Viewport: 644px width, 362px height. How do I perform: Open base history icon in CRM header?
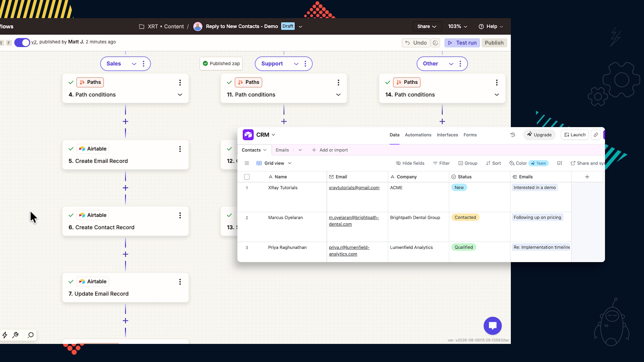[513, 135]
